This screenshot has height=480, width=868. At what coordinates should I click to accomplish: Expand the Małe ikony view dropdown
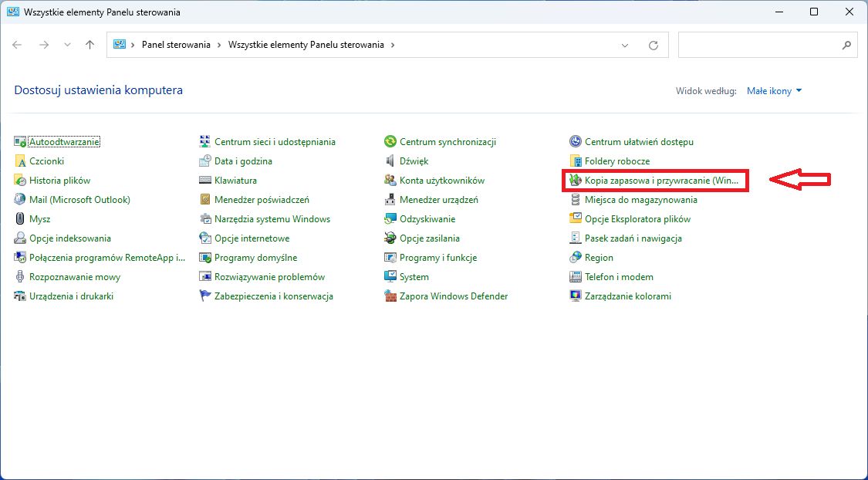pyautogui.click(x=775, y=91)
